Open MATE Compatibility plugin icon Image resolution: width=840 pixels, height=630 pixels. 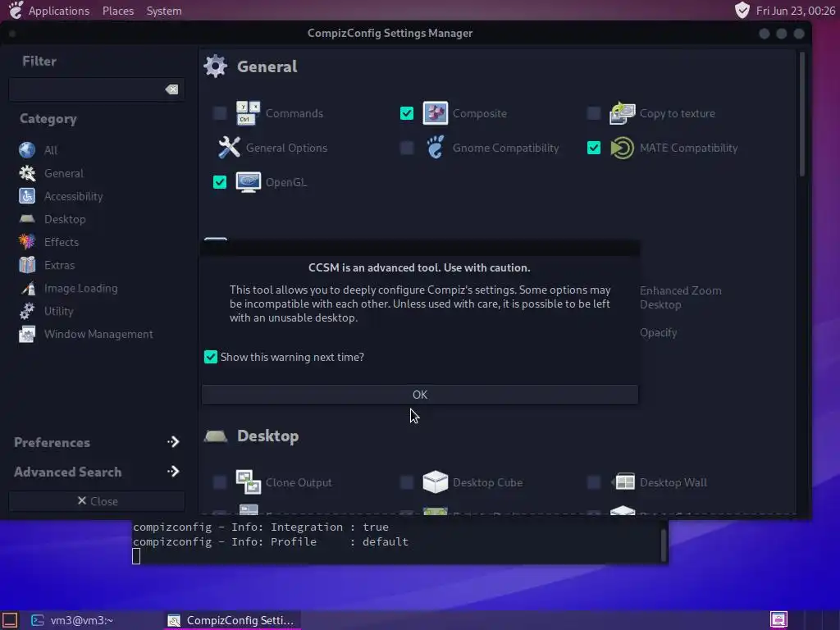tap(622, 148)
